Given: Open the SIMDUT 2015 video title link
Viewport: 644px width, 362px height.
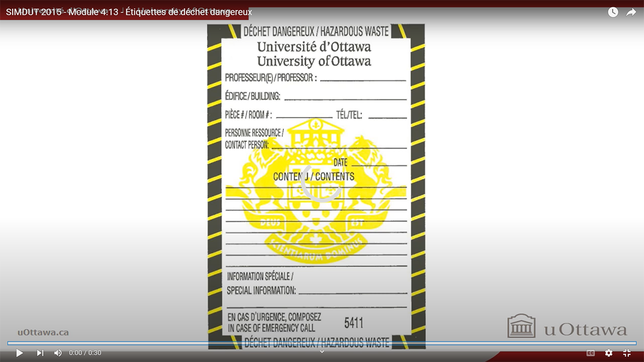Looking at the screenshot, I should pyautogui.click(x=129, y=12).
